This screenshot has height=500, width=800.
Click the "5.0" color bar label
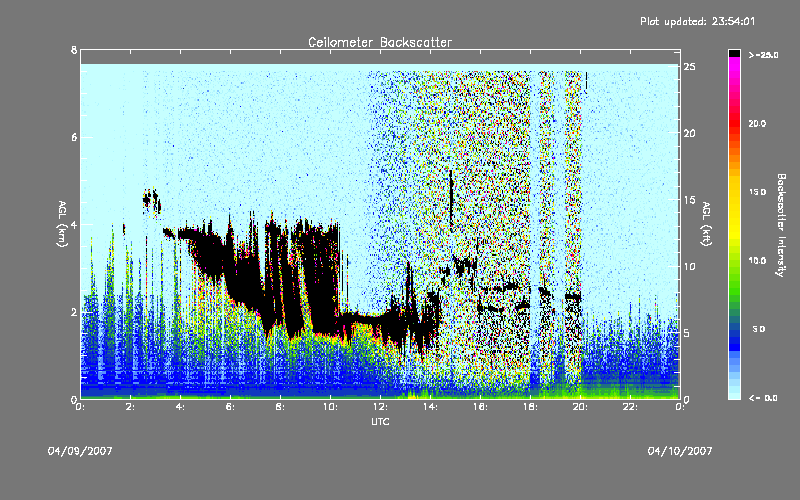click(x=759, y=329)
